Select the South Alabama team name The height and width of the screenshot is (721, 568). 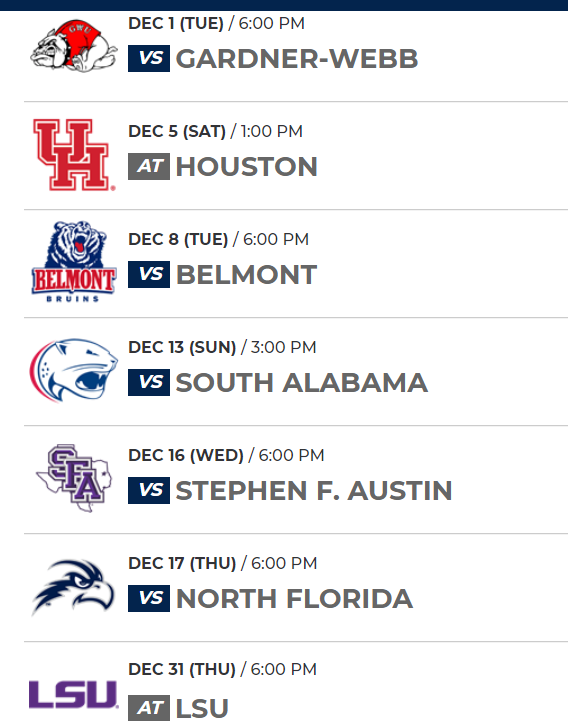coord(302,383)
